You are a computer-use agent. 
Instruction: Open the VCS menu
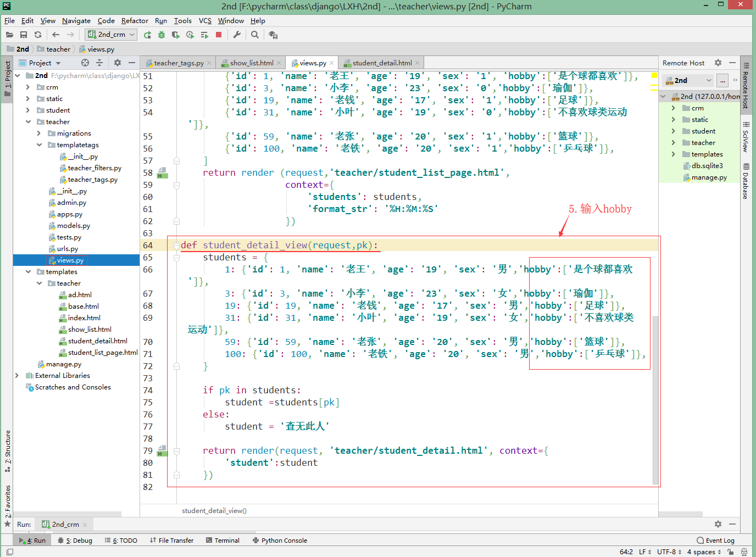pos(205,21)
